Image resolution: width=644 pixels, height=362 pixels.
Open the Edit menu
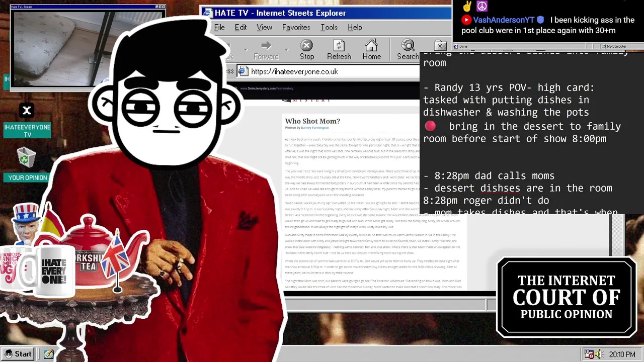[x=240, y=27]
